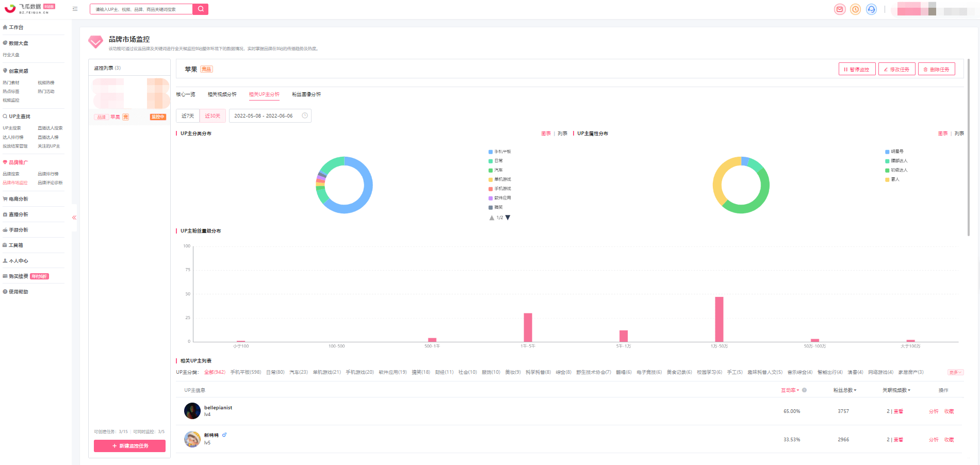Open the headset customer service icon

click(871, 9)
